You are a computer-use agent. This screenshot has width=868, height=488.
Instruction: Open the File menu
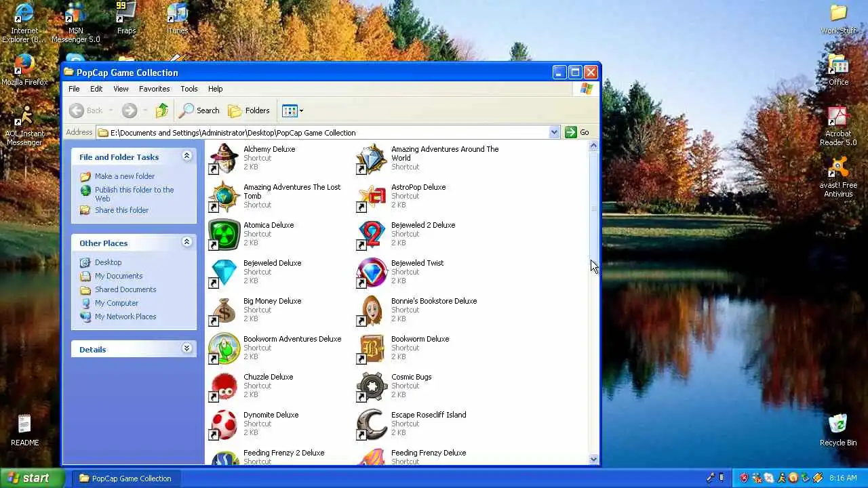pos(74,89)
